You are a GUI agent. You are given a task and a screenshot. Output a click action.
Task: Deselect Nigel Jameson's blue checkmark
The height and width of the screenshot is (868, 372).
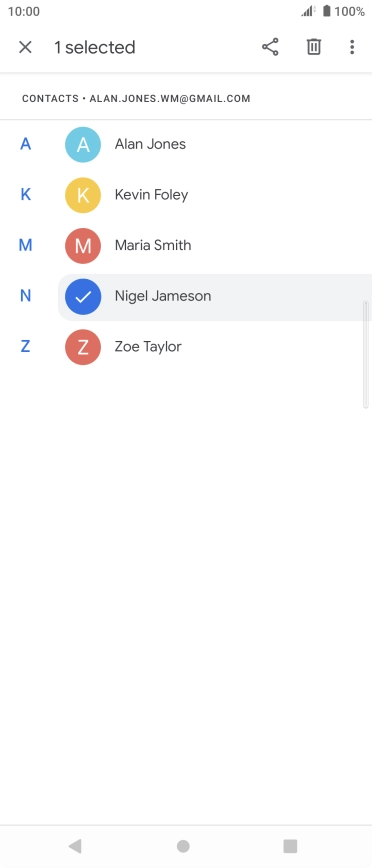tap(83, 297)
